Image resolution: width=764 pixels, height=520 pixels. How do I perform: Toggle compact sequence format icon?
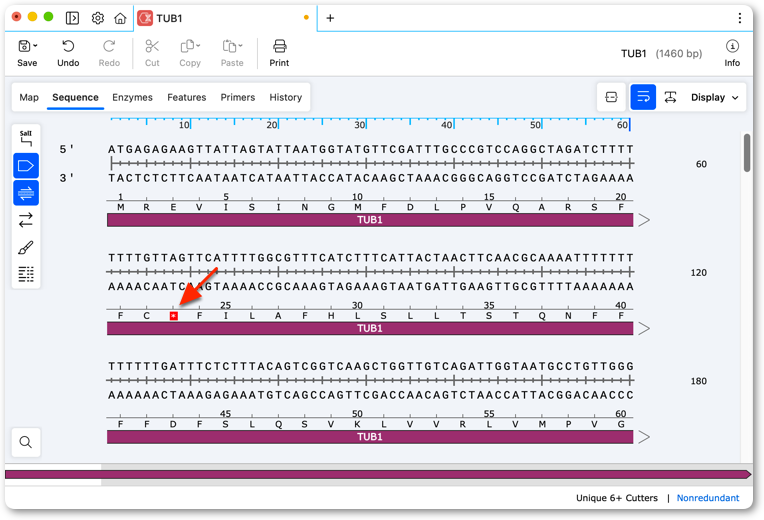click(611, 97)
